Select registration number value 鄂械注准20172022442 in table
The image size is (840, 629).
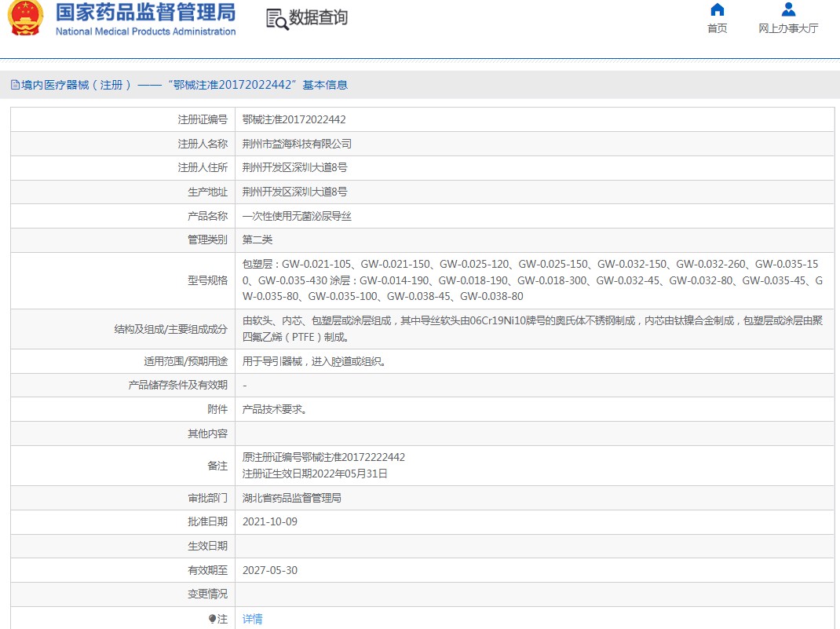pos(294,120)
